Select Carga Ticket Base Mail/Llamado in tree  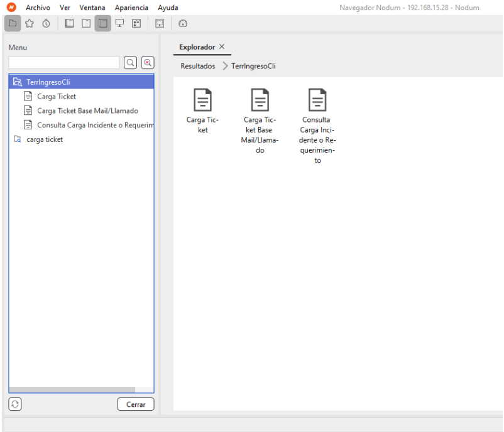pos(87,111)
